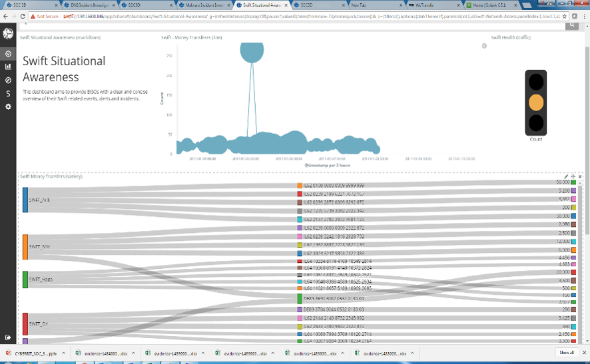
Task: Click the 50,000 amount node
Action: tap(573, 182)
